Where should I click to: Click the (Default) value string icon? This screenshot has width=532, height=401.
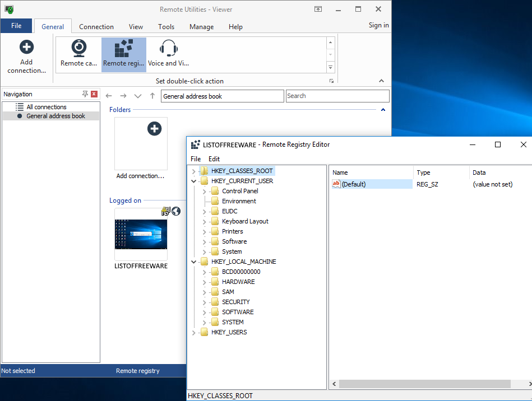pos(336,184)
